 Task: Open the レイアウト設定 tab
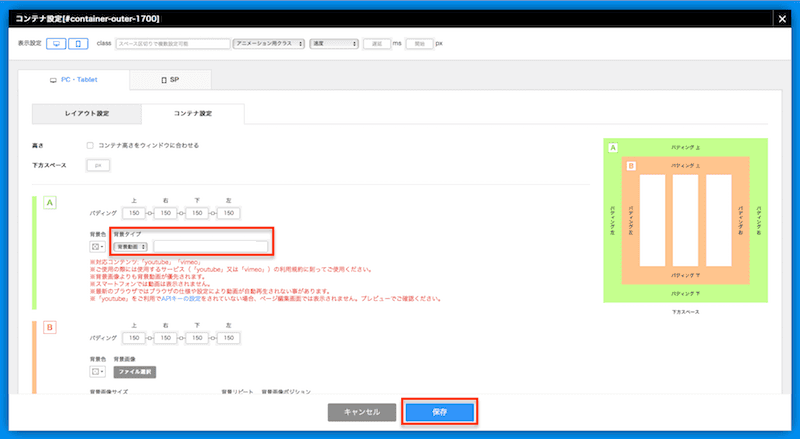pyautogui.click(x=86, y=113)
